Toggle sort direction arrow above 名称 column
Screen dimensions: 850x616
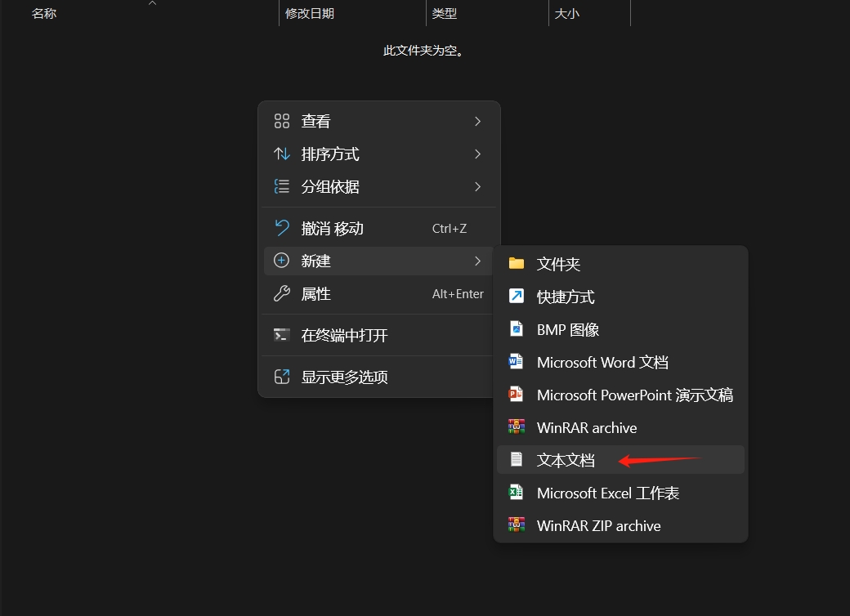coord(152,3)
